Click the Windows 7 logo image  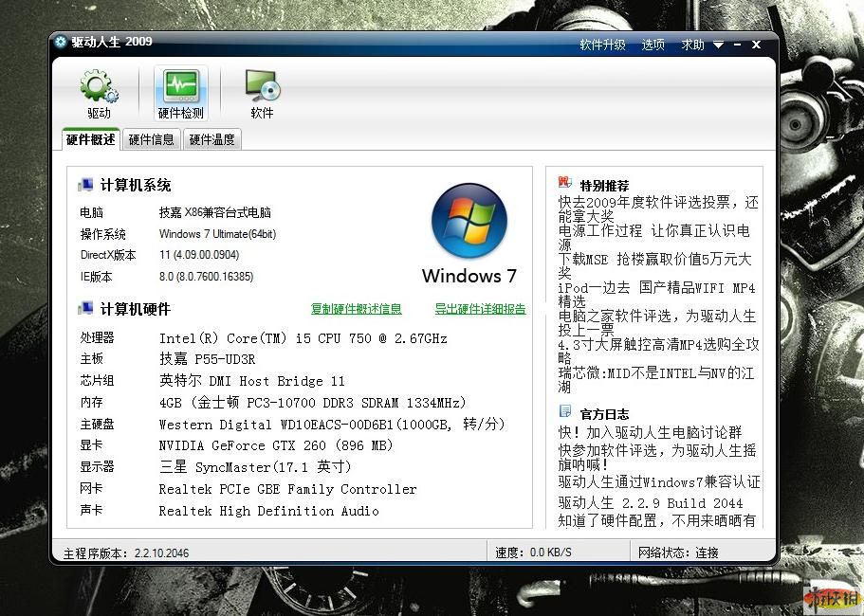pyautogui.click(x=469, y=221)
